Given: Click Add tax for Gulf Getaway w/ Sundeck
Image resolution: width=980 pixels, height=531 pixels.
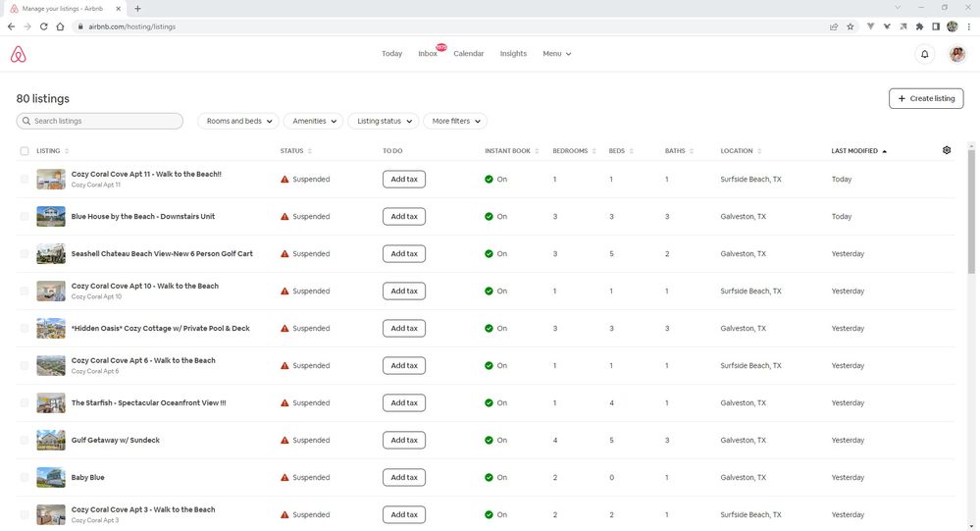Looking at the screenshot, I should coord(403,441).
